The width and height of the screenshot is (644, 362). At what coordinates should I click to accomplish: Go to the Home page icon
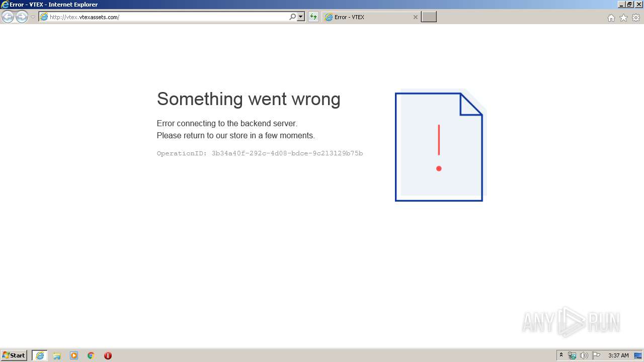pyautogui.click(x=611, y=18)
